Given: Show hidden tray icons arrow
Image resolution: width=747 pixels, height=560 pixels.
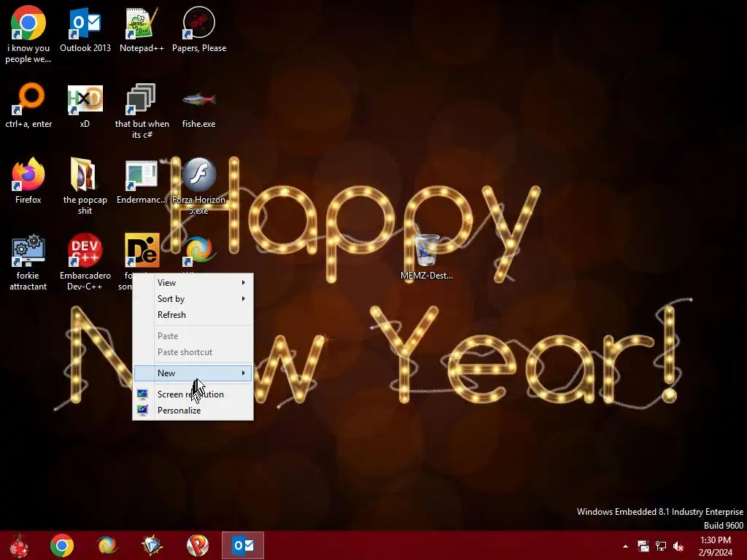Looking at the screenshot, I should (625, 546).
